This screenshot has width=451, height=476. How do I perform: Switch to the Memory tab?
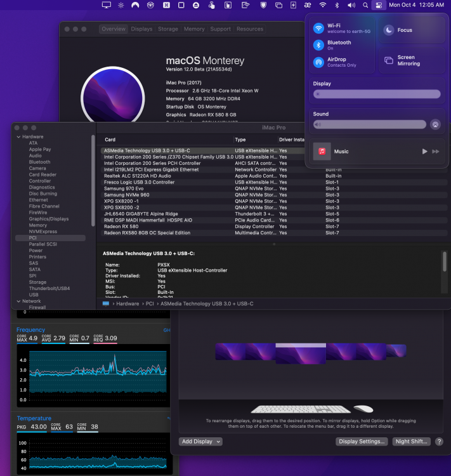coord(194,29)
